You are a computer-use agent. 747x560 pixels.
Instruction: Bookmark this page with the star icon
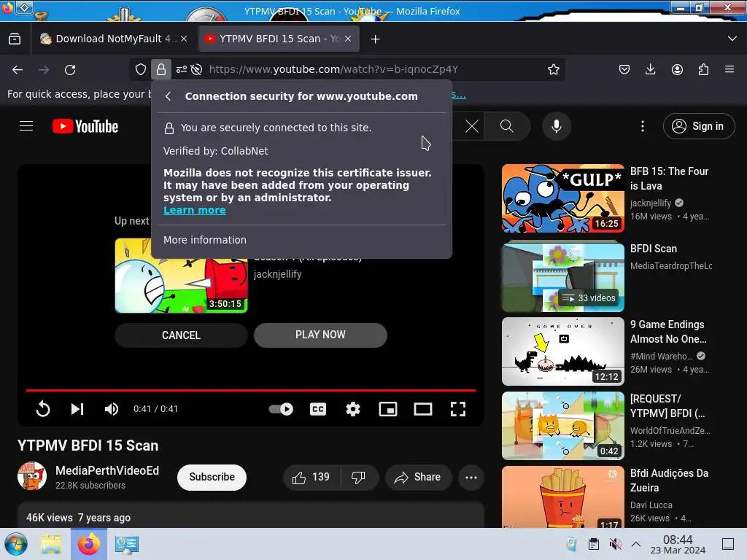553,69
